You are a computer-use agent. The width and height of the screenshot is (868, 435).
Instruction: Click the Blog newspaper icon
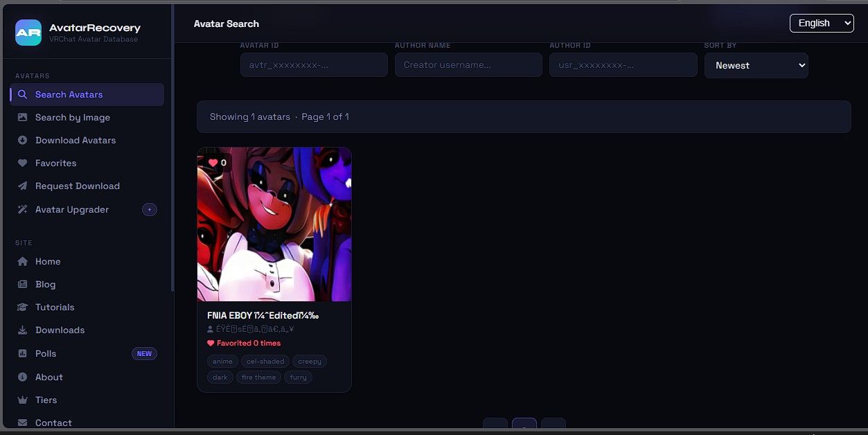point(22,284)
